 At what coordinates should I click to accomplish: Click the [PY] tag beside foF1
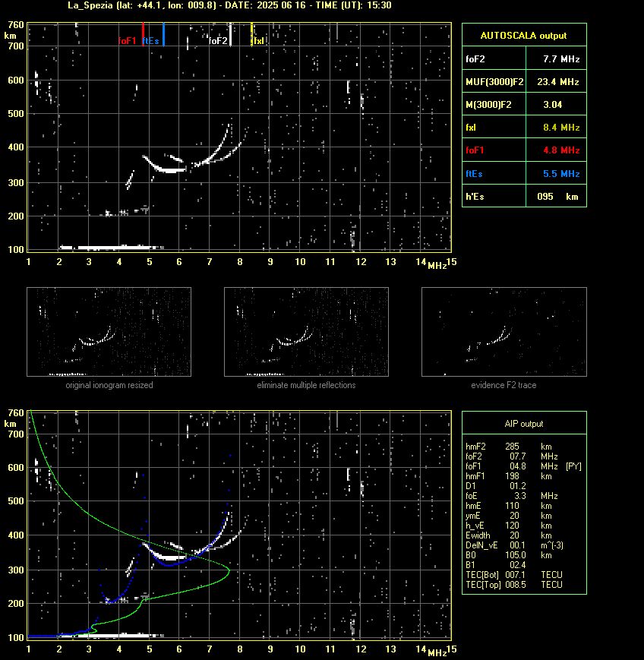tap(573, 466)
